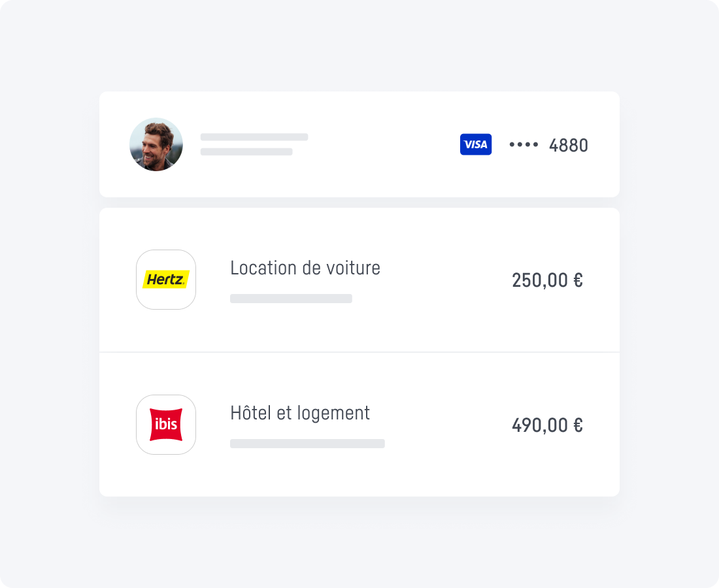Screen dimensions: 719x588
Task: Click the euro sign of Hertz amount
Action: point(578,280)
